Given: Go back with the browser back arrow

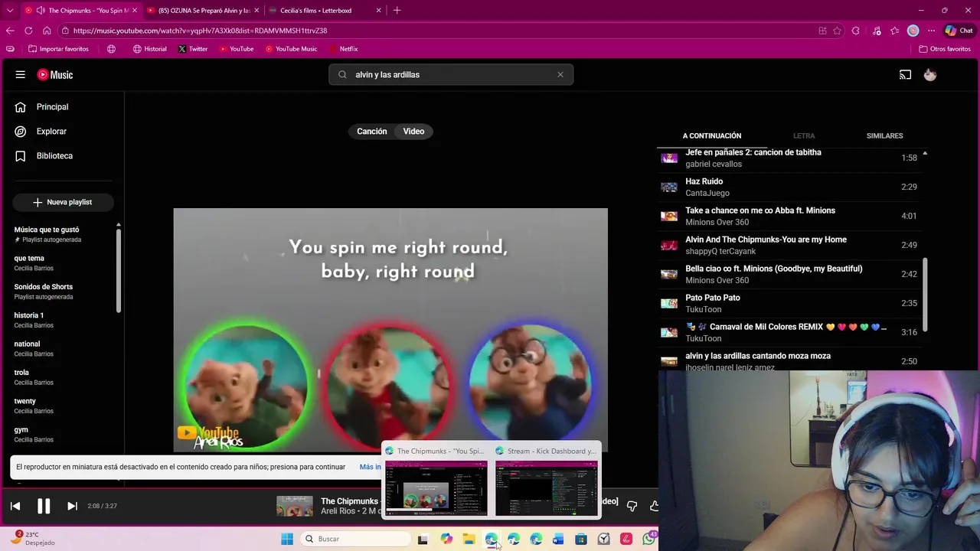Looking at the screenshot, I should [x=10, y=31].
